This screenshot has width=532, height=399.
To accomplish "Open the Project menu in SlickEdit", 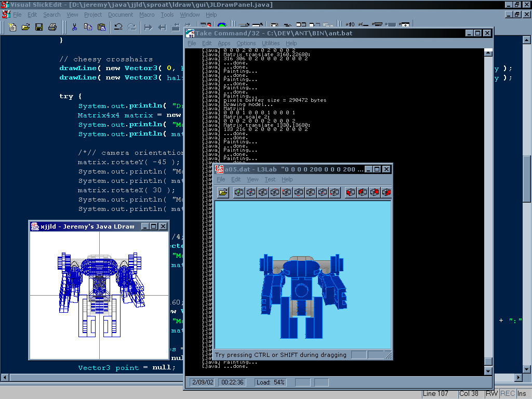I will (x=93, y=15).
